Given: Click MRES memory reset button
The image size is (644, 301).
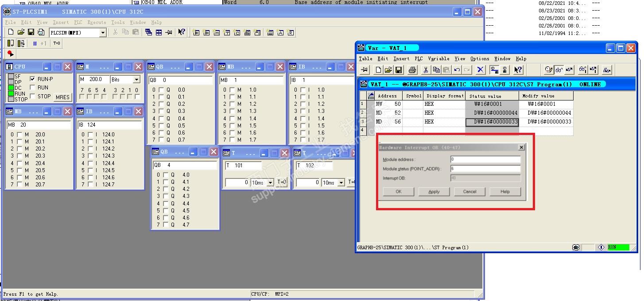Looking at the screenshot, I should point(62,97).
